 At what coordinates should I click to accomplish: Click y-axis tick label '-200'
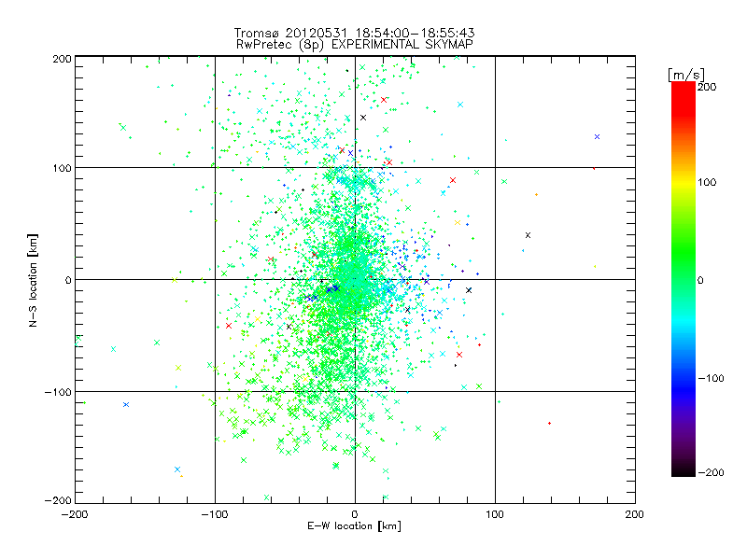(58, 500)
